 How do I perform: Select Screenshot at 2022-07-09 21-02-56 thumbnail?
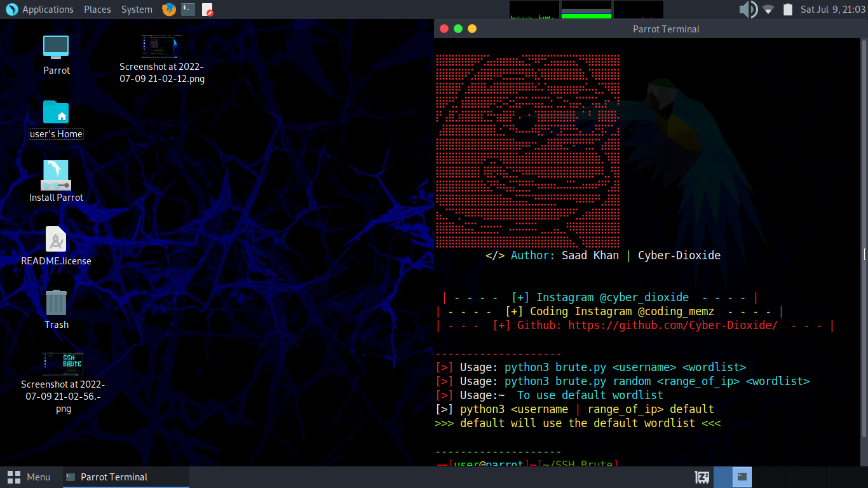[x=63, y=364]
